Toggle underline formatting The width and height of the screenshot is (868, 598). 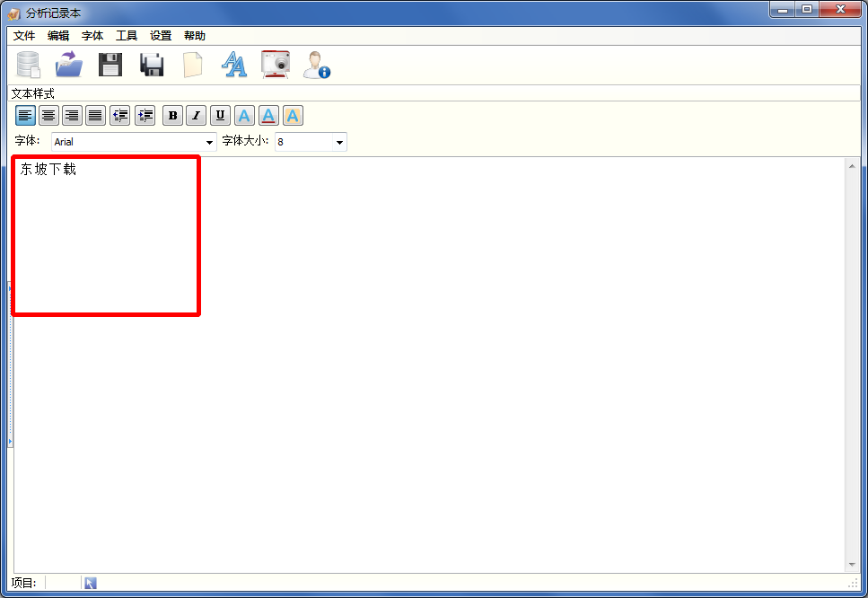point(220,115)
